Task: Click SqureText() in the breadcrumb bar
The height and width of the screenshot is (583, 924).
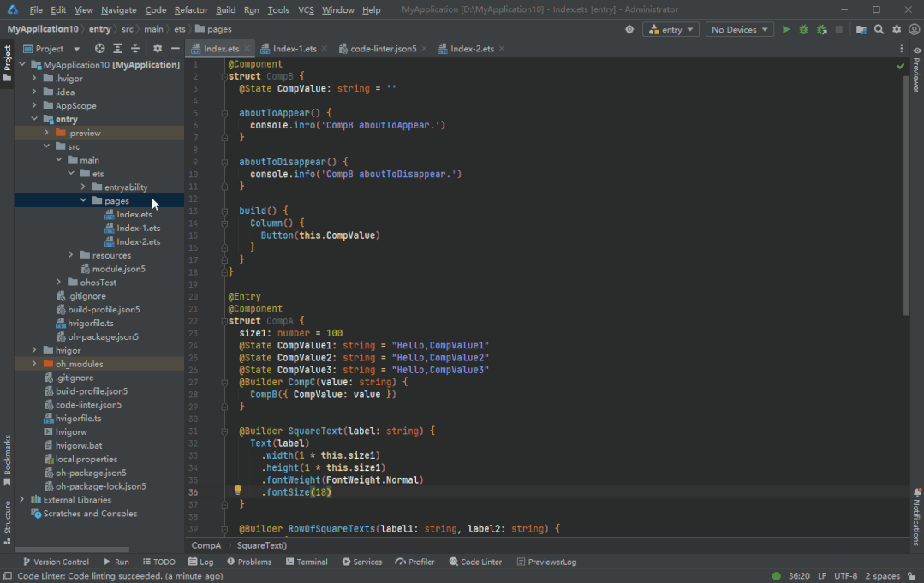Action: coord(262,545)
